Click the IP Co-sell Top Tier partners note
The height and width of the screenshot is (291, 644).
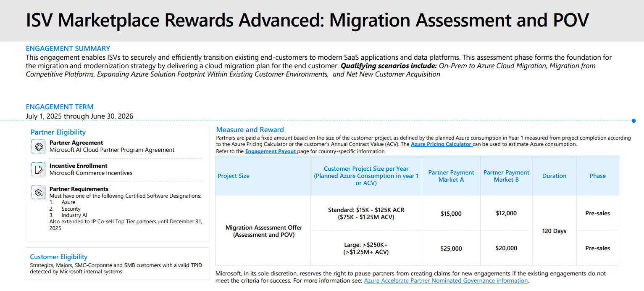click(126, 225)
